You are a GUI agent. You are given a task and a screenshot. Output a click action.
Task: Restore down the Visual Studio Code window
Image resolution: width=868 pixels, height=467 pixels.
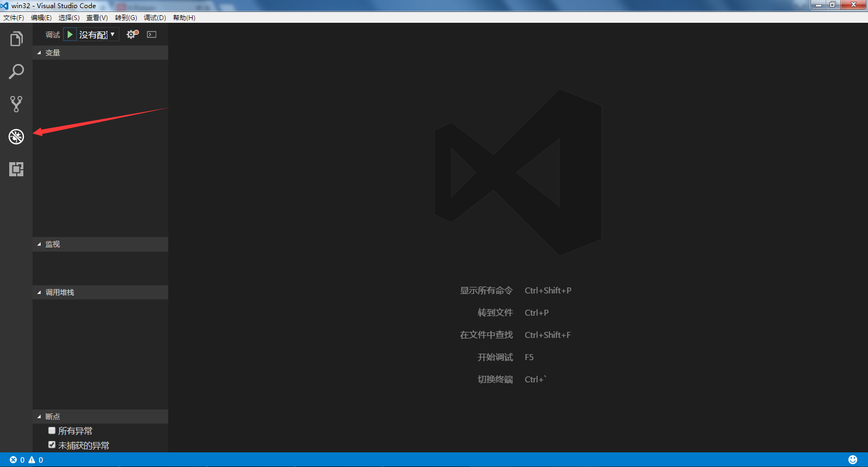pyautogui.click(x=833, y=5)
